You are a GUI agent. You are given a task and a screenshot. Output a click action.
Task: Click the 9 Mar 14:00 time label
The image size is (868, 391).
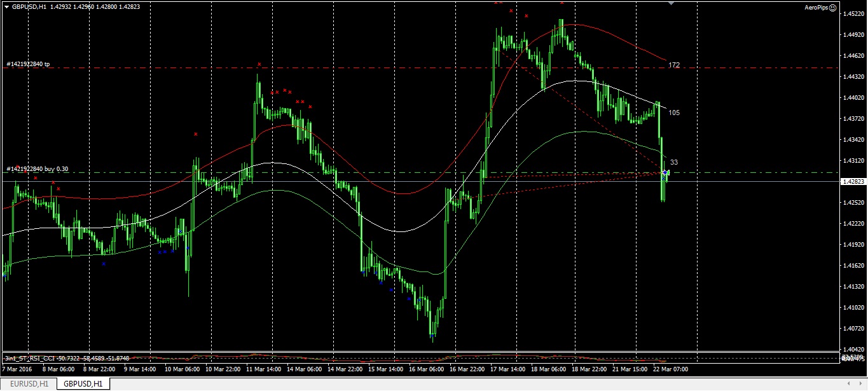pyautogui.click(x=139, y=369)
